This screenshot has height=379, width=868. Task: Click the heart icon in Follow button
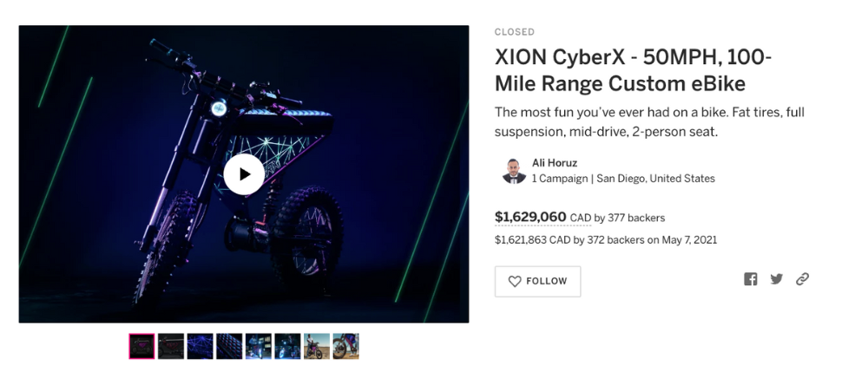[515, 281]
